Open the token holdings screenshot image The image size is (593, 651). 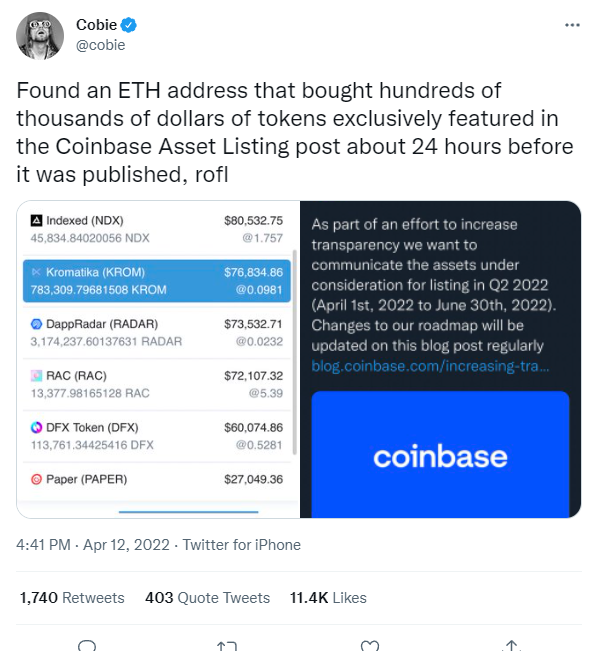[x=158, y=359]
